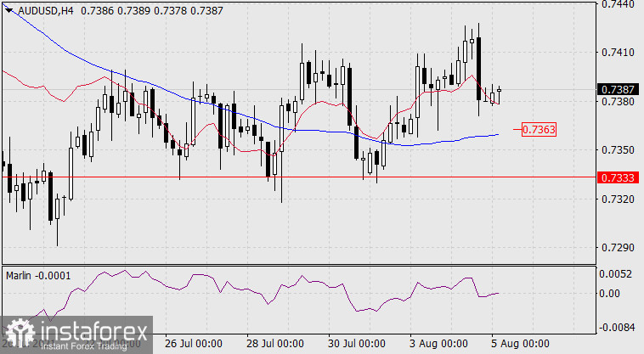
Task: Select the current price tag 0.7387
Action: pos(614,89)
